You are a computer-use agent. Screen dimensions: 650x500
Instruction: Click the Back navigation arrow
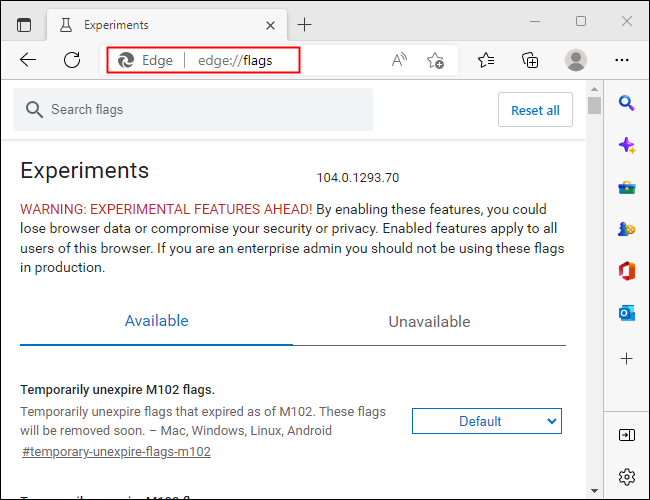pos(28,60)
